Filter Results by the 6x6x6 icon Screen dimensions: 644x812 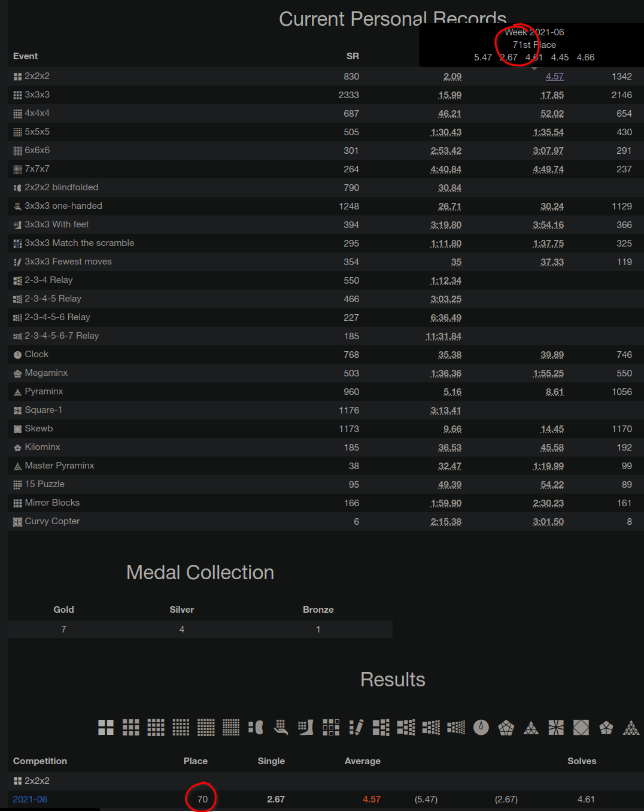tap(206, 727)
